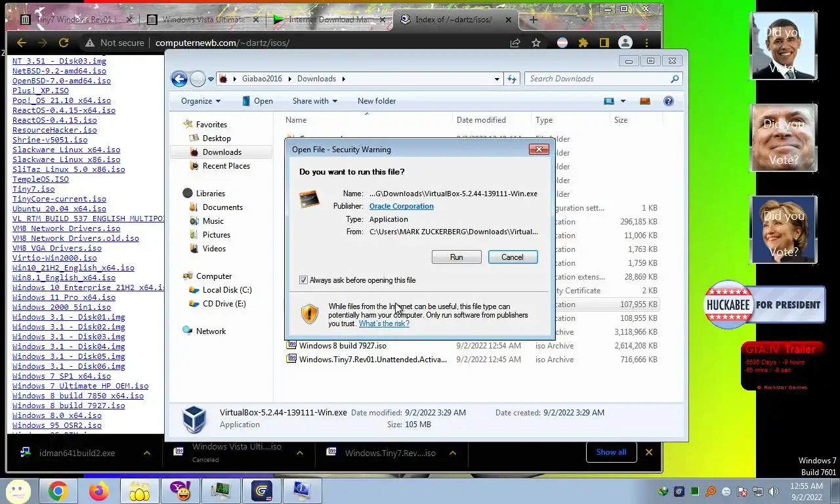The width and height of the screenshot is (840, 504).
Task: Click the Not secure site indicator
Action: pyautogui.click(x=114, y=43)
